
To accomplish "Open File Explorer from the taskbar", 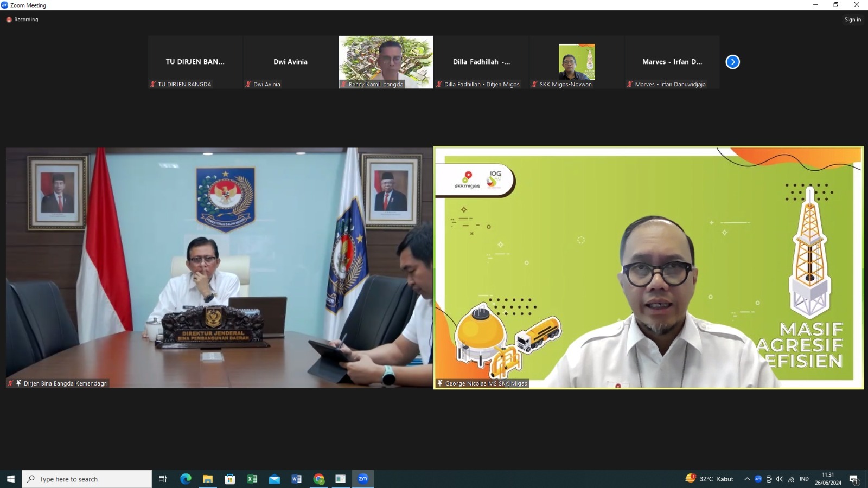I will (x=208, y=479).
